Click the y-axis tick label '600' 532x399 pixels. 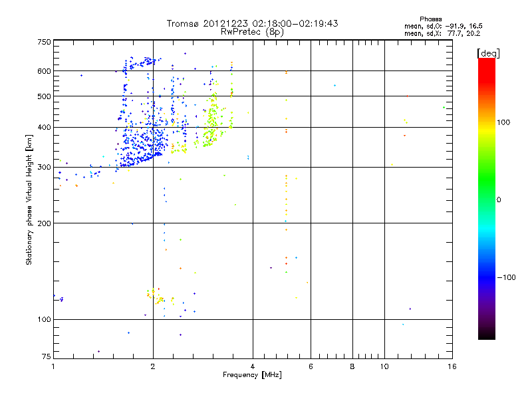coord(44,71)
